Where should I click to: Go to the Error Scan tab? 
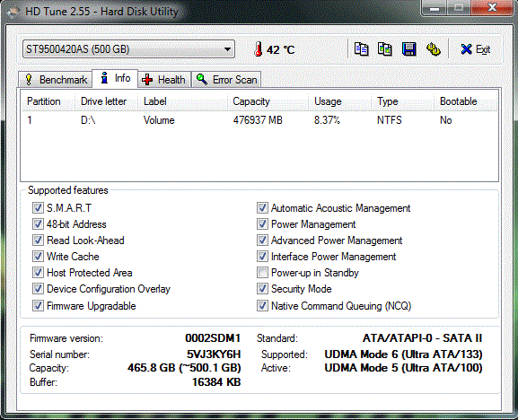pyautogui.click(x=226, y=80)
